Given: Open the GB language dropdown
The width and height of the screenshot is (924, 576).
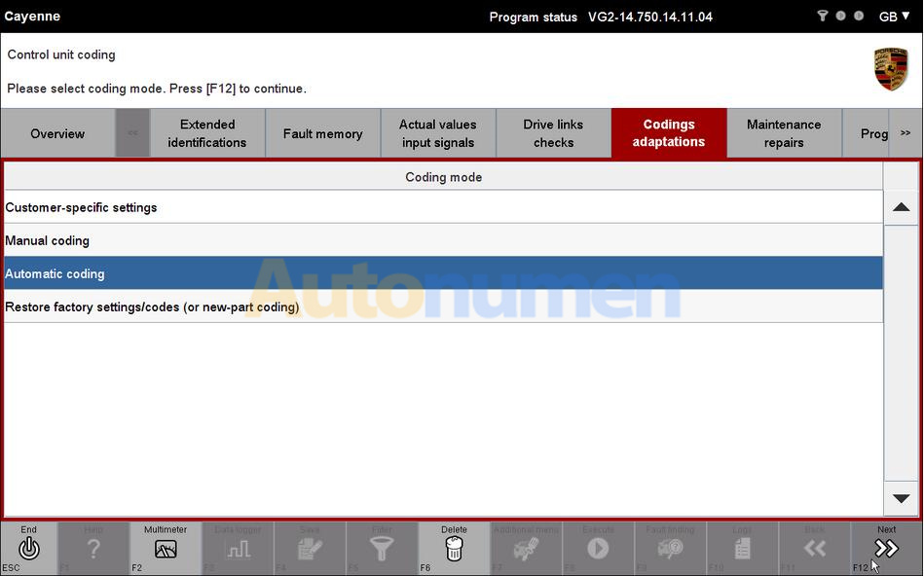Looking at the screenshot, I should point(894,17).
